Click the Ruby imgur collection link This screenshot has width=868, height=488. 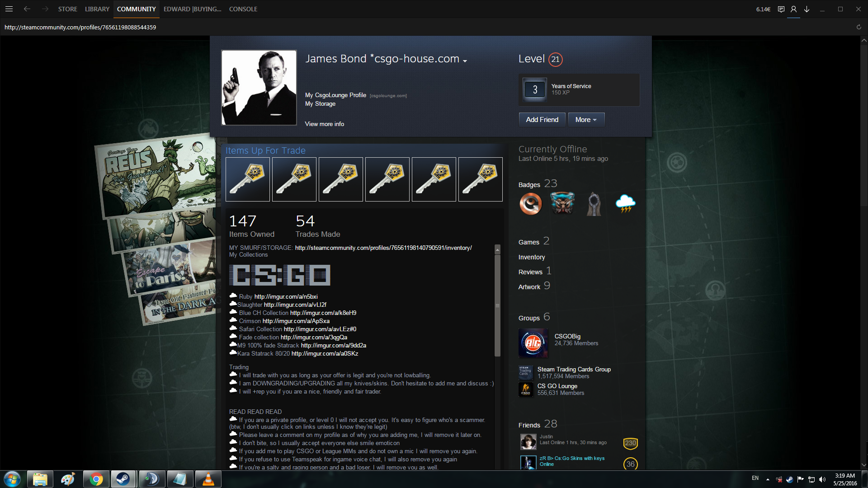286,297
